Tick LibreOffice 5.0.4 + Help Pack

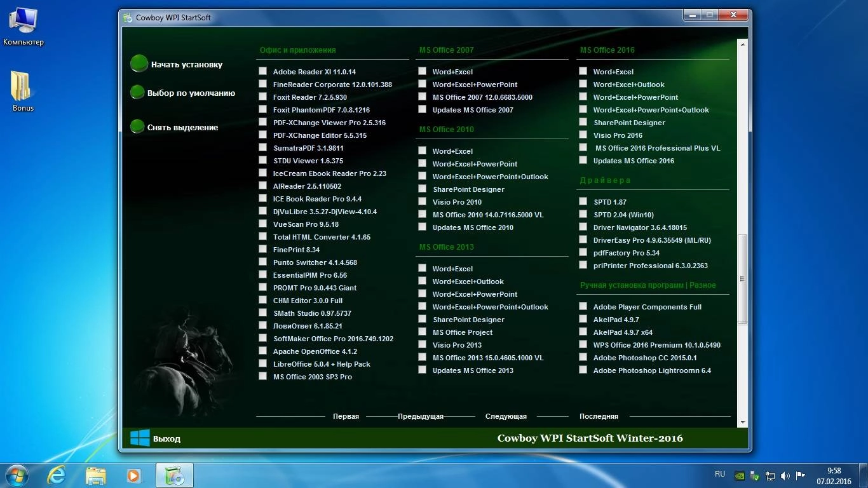click(x=263, y=363)
